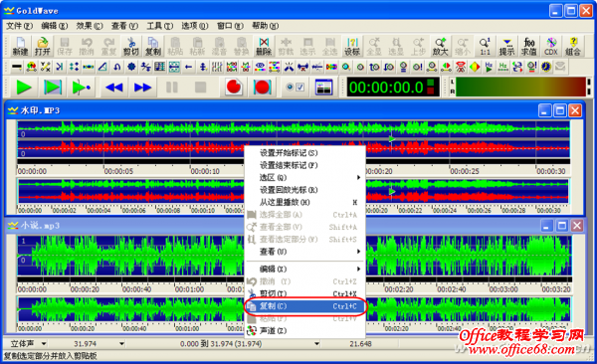Click the gray pause button
This screenshot has height=364, width=597.
(172, 88)
